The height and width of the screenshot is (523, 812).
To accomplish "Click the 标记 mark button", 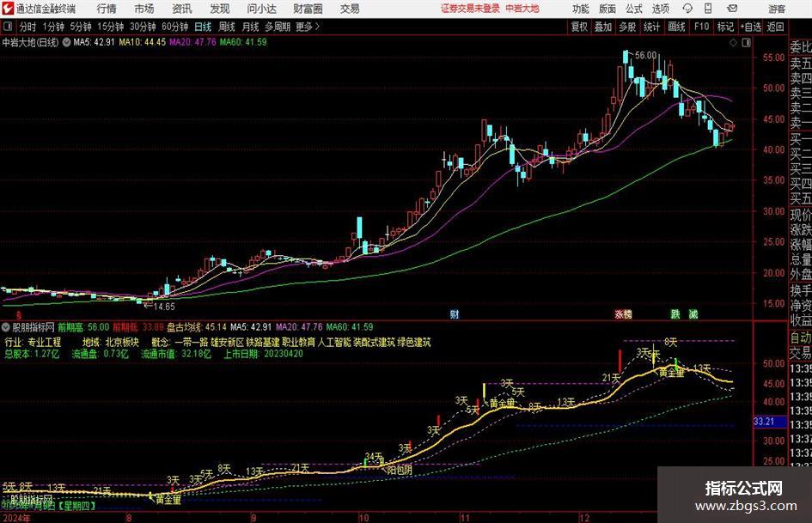I will click(725, 27).
